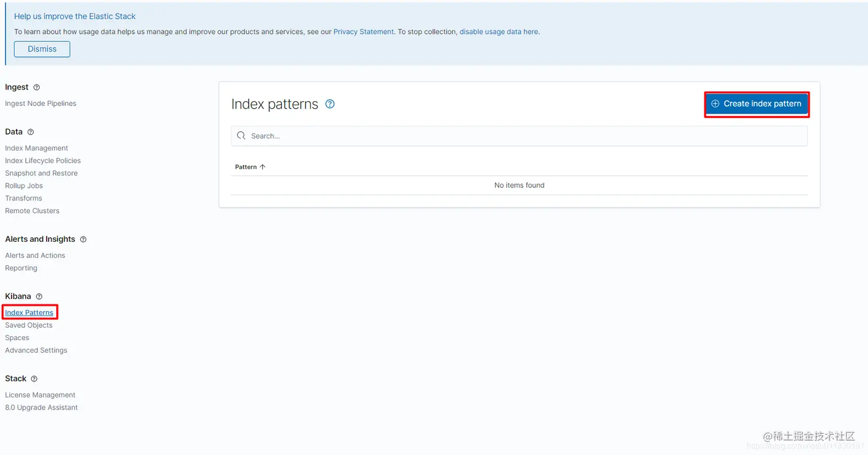
Task: Click the help icon next to Ingest
Action: pyautogui.click(x=37, y=87)
